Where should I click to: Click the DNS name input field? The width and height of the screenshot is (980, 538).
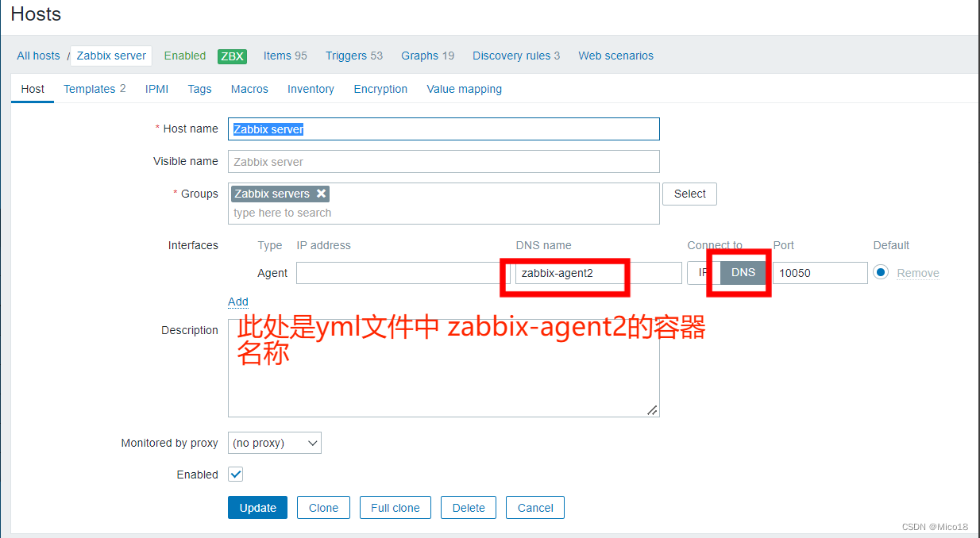pos(599,273)
